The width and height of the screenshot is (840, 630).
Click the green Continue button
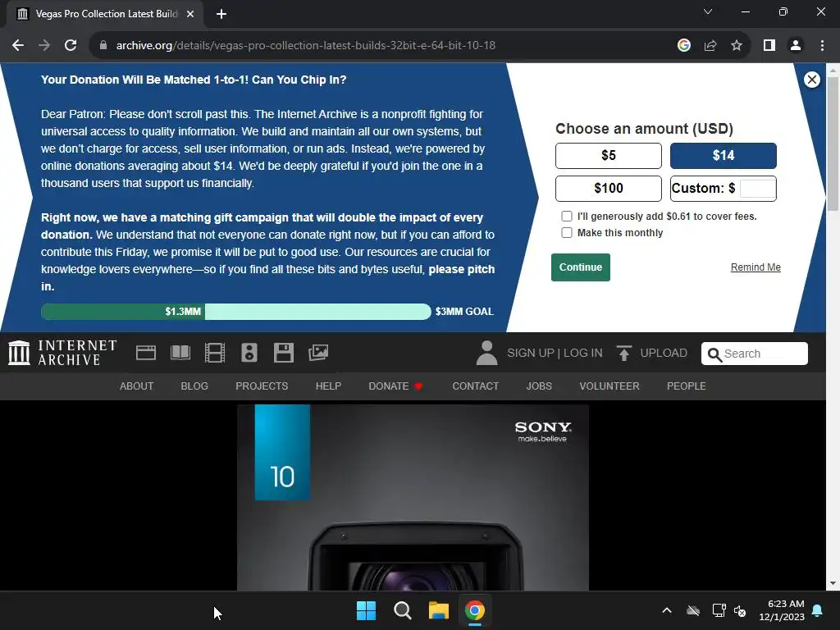point(581,267)
